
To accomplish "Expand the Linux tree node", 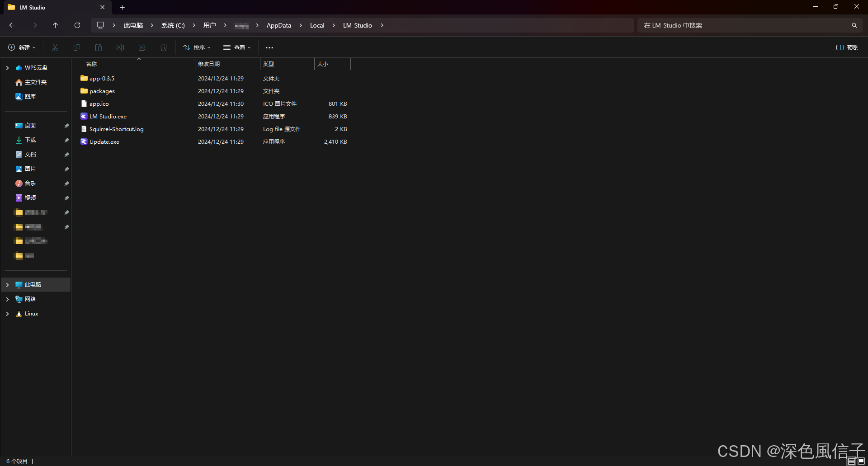I will [x=7, y=314].
